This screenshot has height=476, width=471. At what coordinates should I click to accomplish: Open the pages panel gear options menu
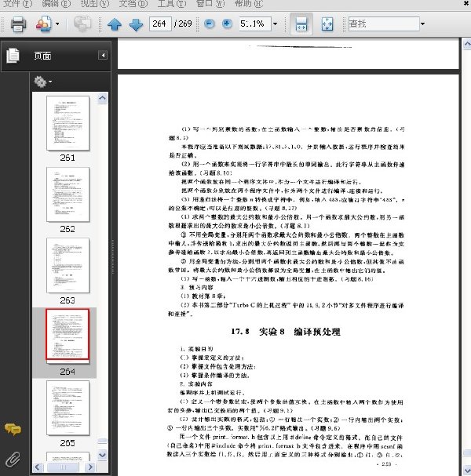coord(42,82)
